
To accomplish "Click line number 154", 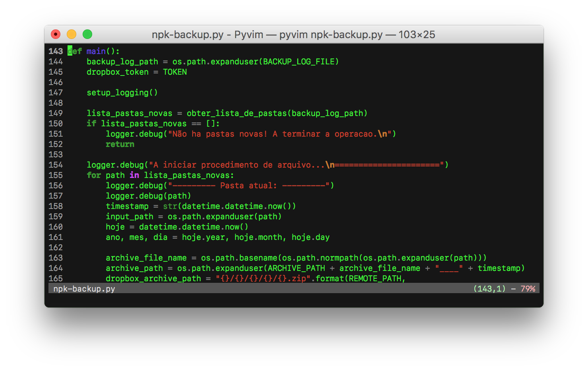I will (56, 165).
